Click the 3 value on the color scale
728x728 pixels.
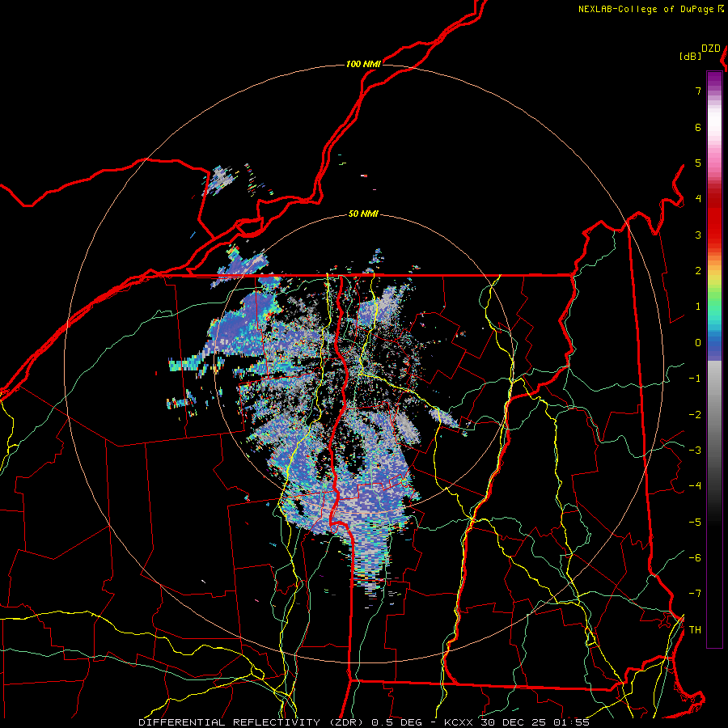pyautogui.click(x=698, y=235)
